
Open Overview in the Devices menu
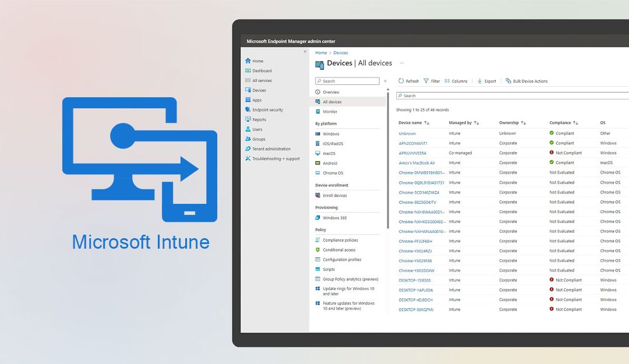[327, 92]
